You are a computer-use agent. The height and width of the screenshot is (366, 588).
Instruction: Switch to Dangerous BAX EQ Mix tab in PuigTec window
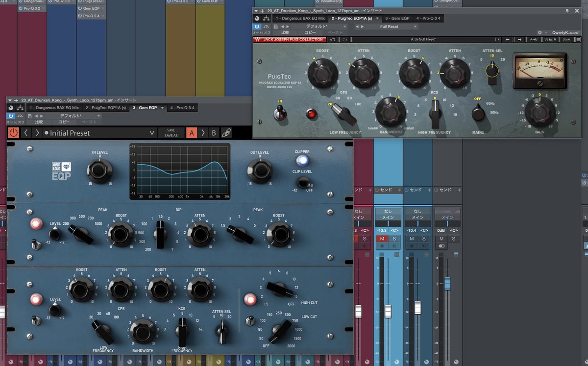click(300, 18)
